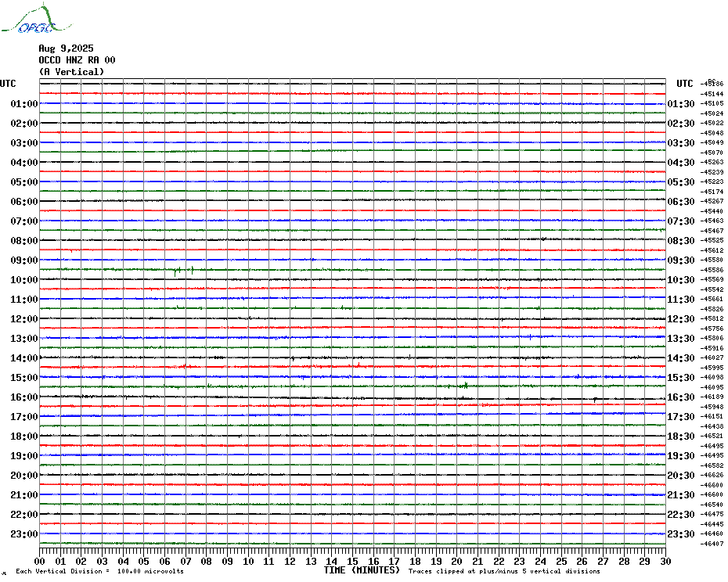Image resolution: width=728 pixels, height=582 pixels.
Task: Click the '16:30' time label on the right
Action: pyautogui.click(x=681, y=397)
